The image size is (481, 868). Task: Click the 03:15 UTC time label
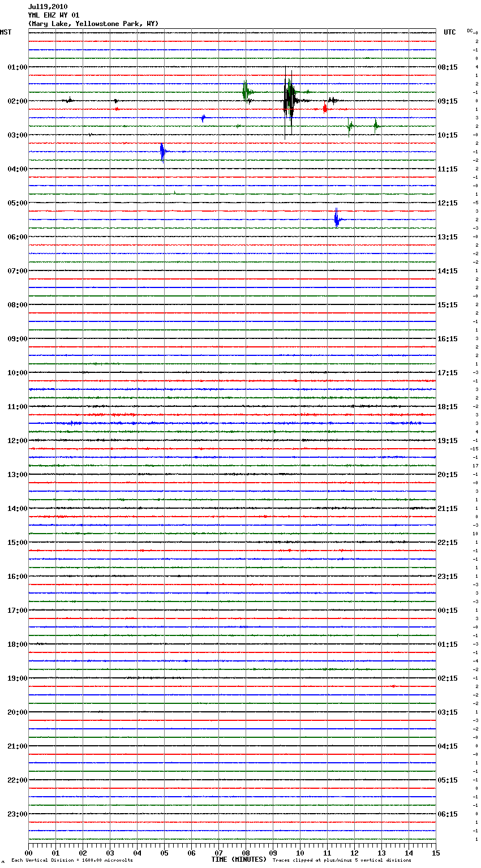pyautogui.click(x=448, y=712)
